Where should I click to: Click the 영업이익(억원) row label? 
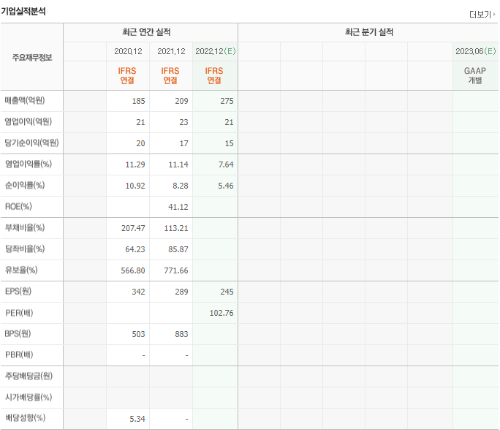[28, 122]
